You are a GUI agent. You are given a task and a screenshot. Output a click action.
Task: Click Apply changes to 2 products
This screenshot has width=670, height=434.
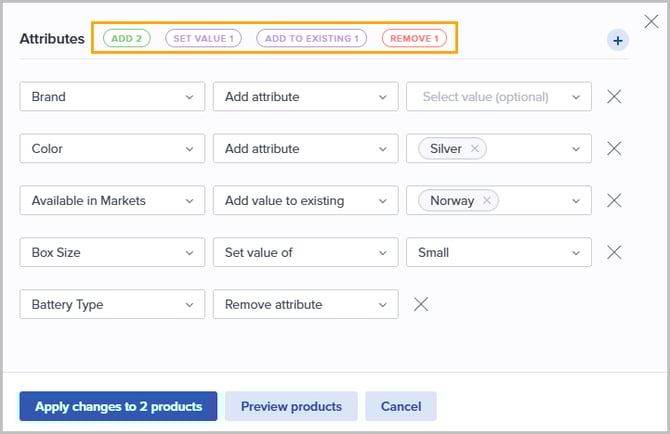118,406
